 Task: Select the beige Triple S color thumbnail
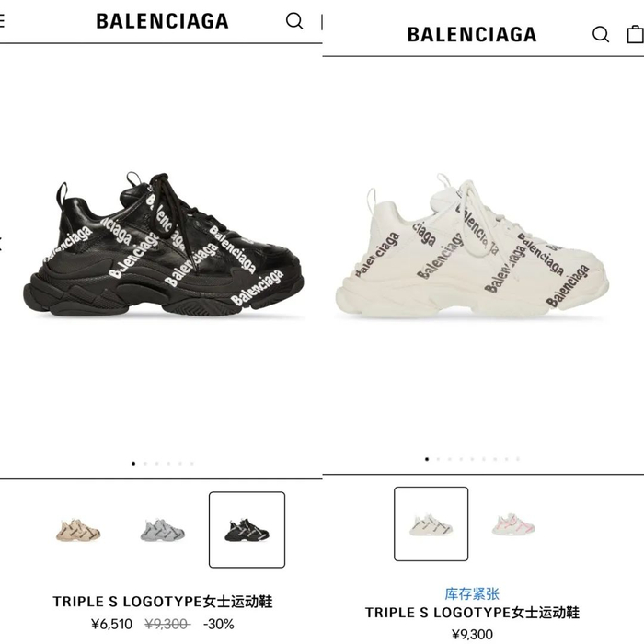[x=78, y=530]
